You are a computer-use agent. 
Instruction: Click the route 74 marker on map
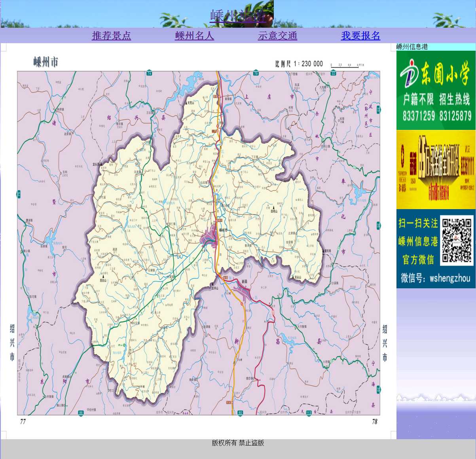(x=149, y=73)
